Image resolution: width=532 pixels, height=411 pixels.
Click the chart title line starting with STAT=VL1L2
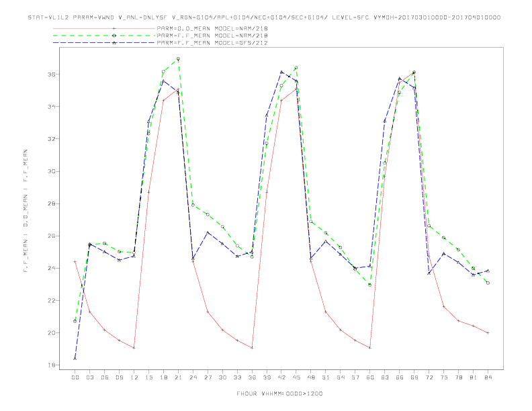coord(264,17)
